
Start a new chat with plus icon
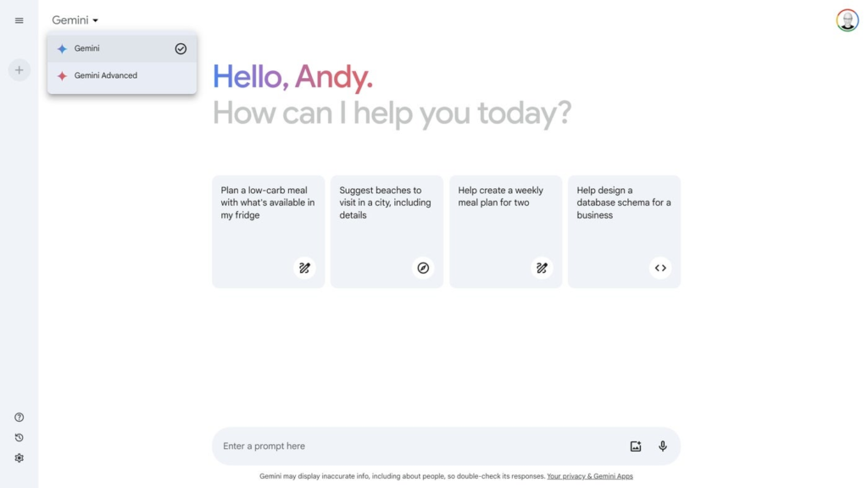tap(19, 70)
